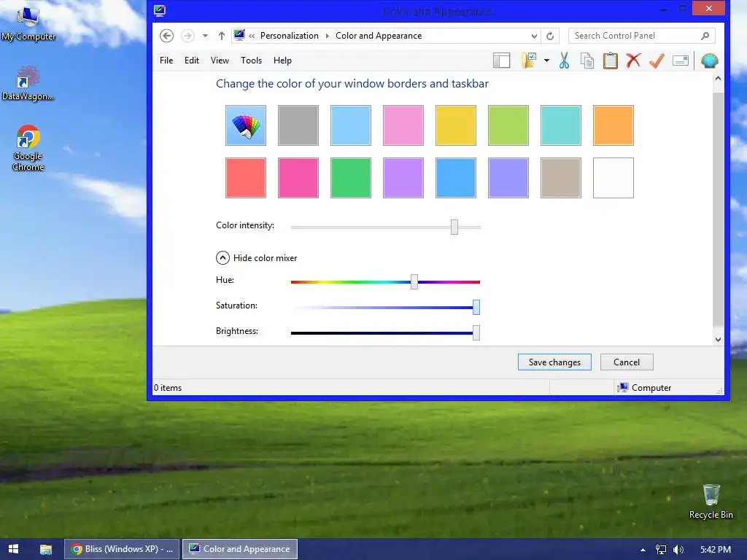Open the File menu

[166, 61]
